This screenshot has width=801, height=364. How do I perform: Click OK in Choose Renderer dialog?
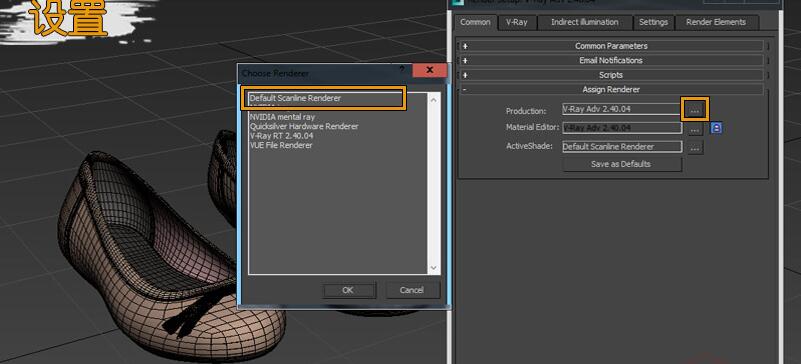coord(348,290)
